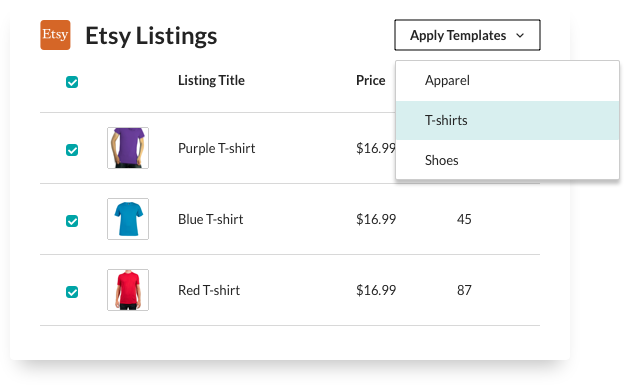Open the blue T-shirt product thumbnail
625x385 pixels.
(128, 219)
